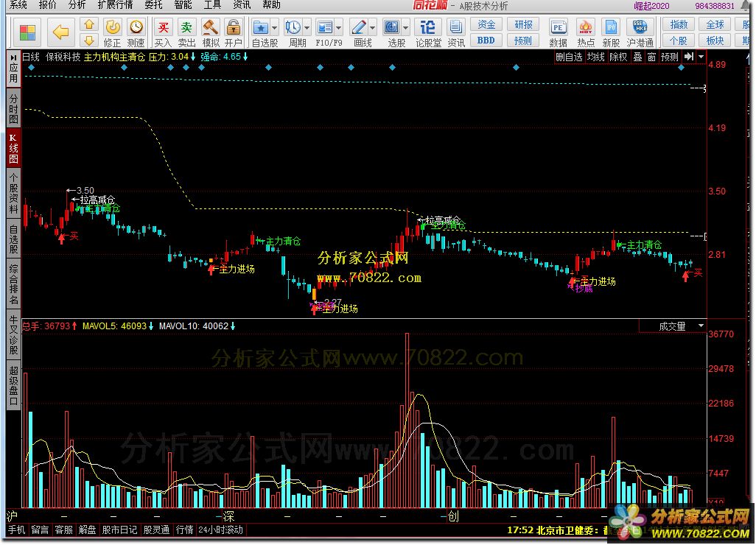Open the 沪港通 SSE-HKE icon
The height and width of the screenshot is (545, 756).
point(640,32)
